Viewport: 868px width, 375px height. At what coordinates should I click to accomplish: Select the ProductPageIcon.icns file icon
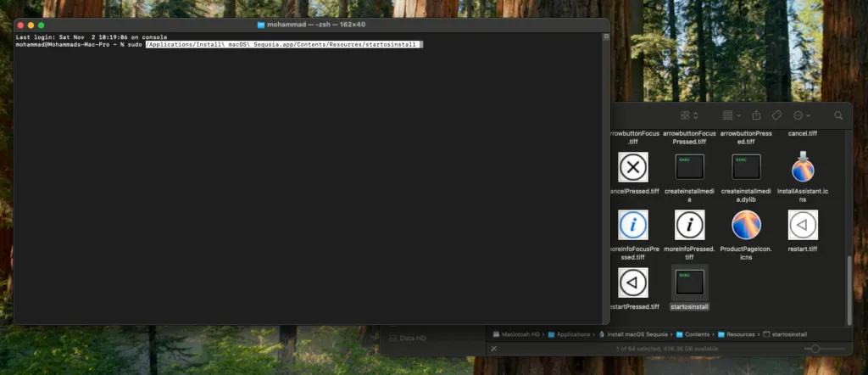[x=746, y=224]
